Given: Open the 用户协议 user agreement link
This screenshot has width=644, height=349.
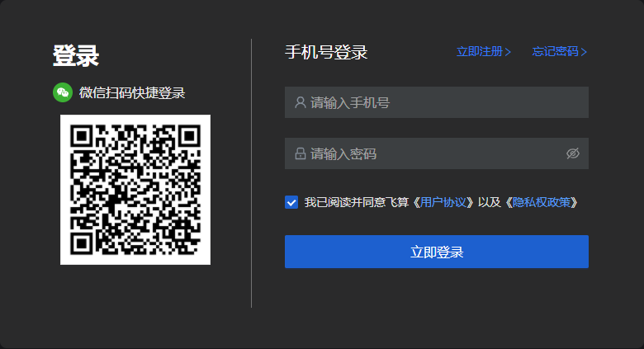Looking at the screenshot, I should click(443, 202).
